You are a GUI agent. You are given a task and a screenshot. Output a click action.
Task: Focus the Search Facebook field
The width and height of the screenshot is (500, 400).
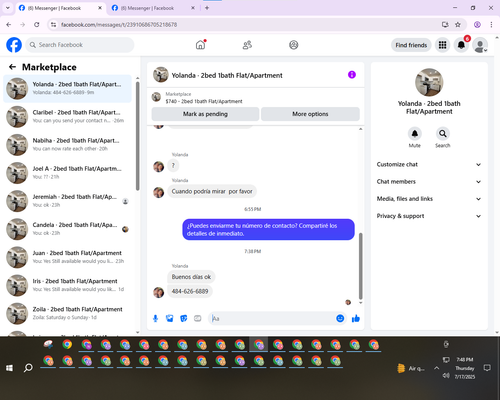(80, 45)
